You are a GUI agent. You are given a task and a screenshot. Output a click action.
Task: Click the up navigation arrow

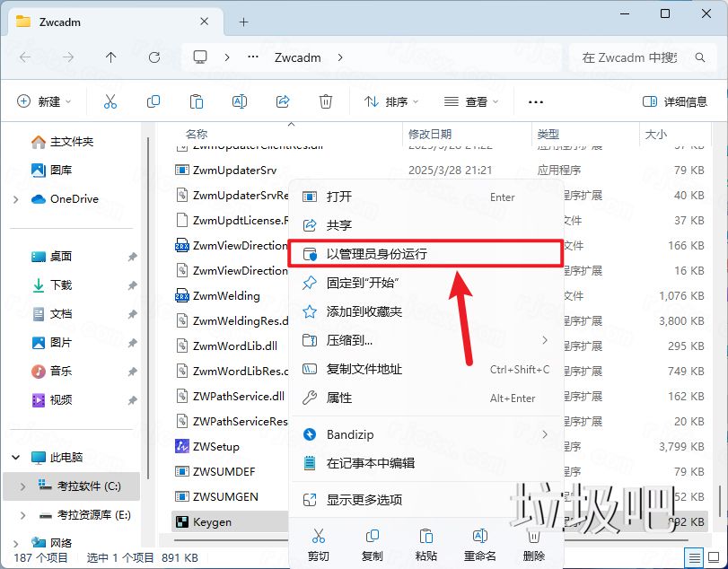click(x=109, y=57)
